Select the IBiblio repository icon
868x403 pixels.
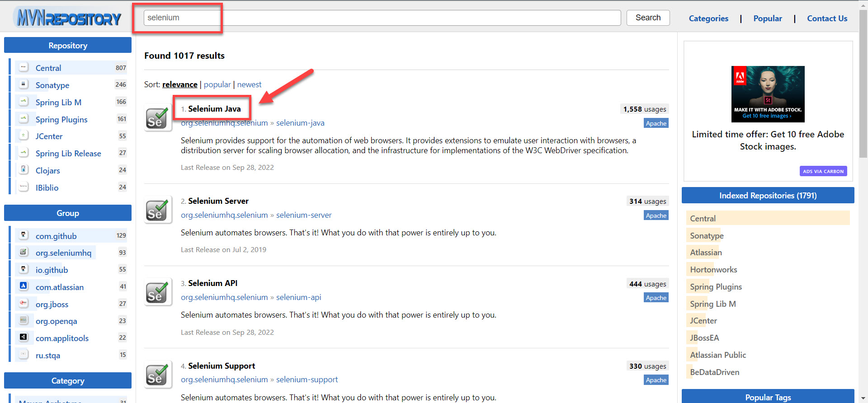click(24, 187)
